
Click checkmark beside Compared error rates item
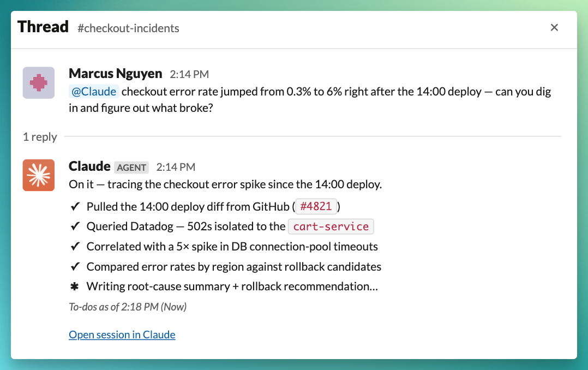[x=75, y=267]
